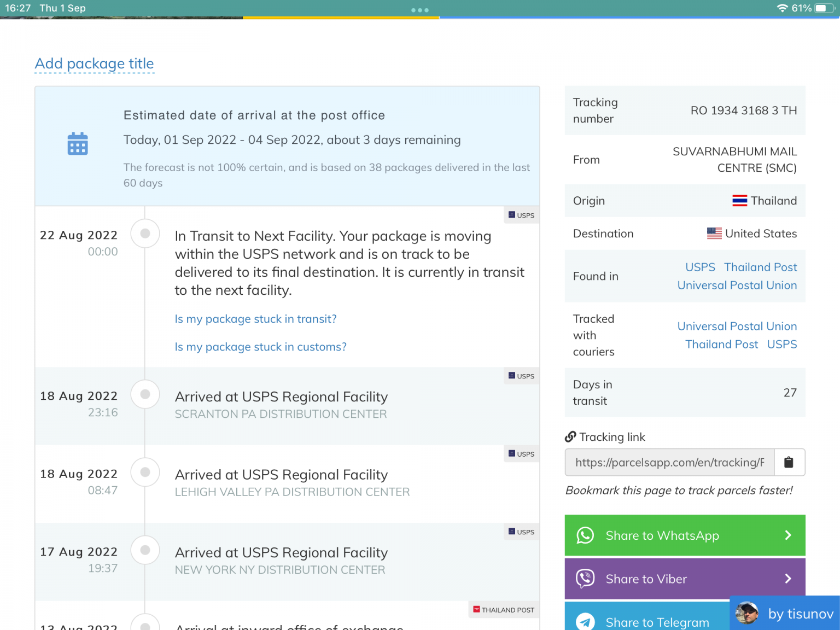The image size is (840, 630).
Task: Click the 'by tisunov' author badge
Action: (x=784, y=613)
